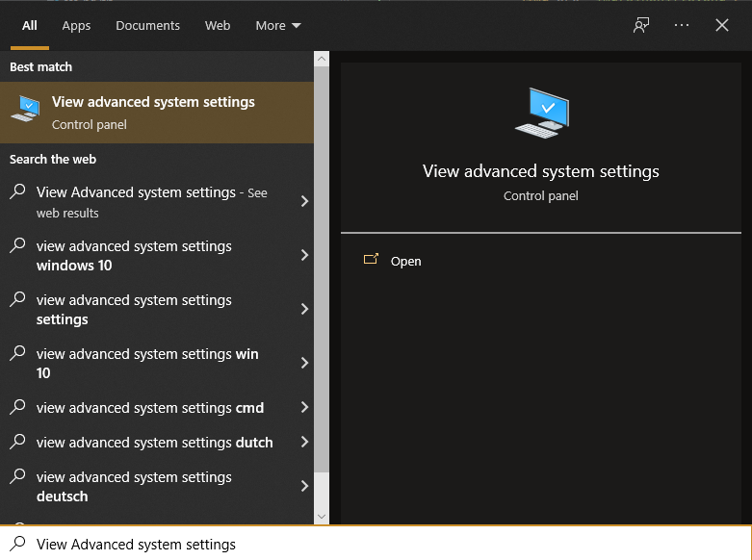Expand arrow for 'See web results' suggestion

pyautogui.click(x=304, y=201)
